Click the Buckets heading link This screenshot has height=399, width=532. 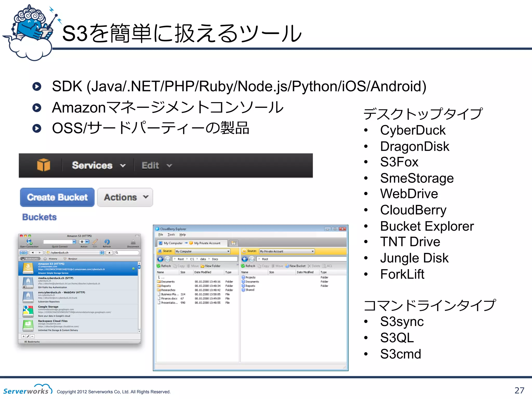click(x=39, y=217)
